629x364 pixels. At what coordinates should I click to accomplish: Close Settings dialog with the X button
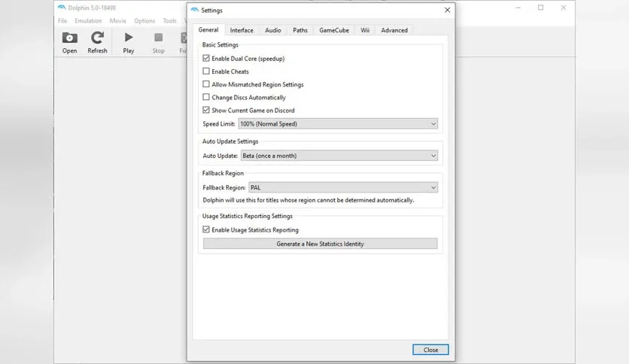click(x=447, y=10)
